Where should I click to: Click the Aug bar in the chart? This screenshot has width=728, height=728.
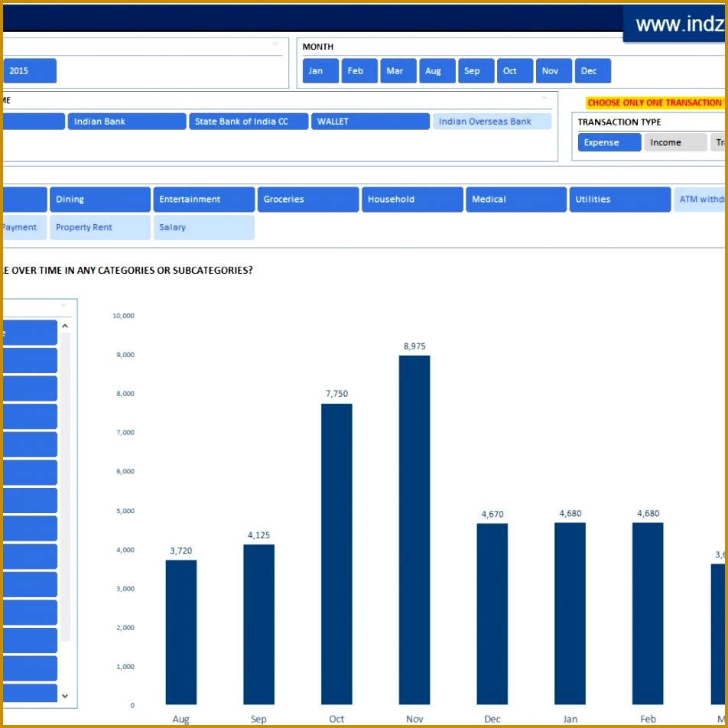[181, 632]
